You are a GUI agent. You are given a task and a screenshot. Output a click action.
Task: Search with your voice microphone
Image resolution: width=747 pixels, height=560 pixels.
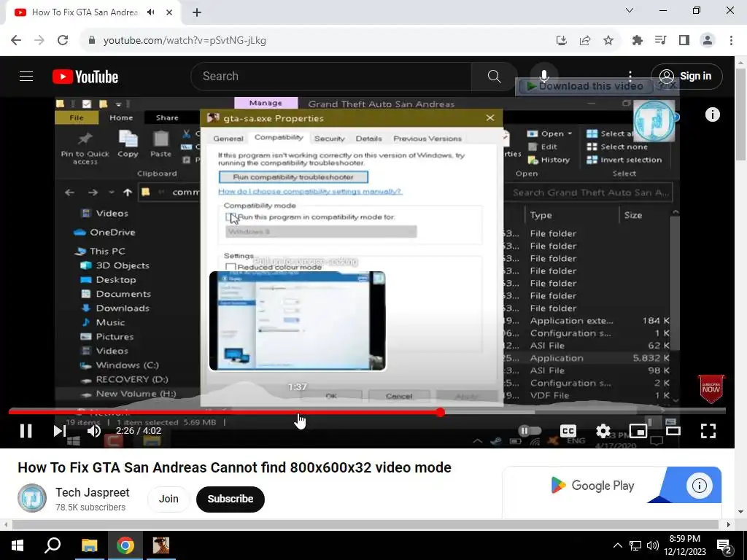pyautogui.click(x=544, y=75)
